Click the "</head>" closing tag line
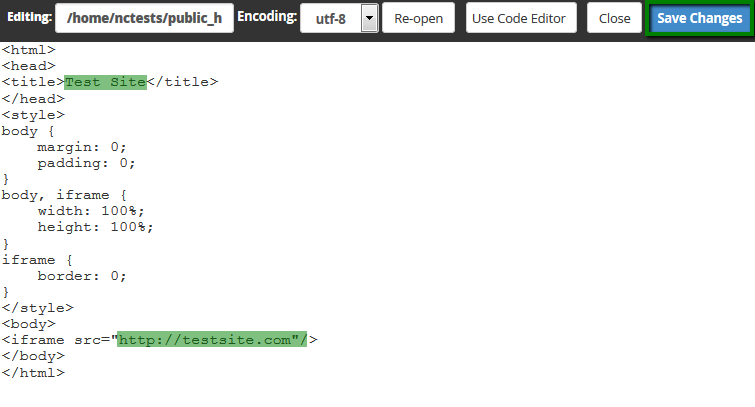 pos(33,99)
